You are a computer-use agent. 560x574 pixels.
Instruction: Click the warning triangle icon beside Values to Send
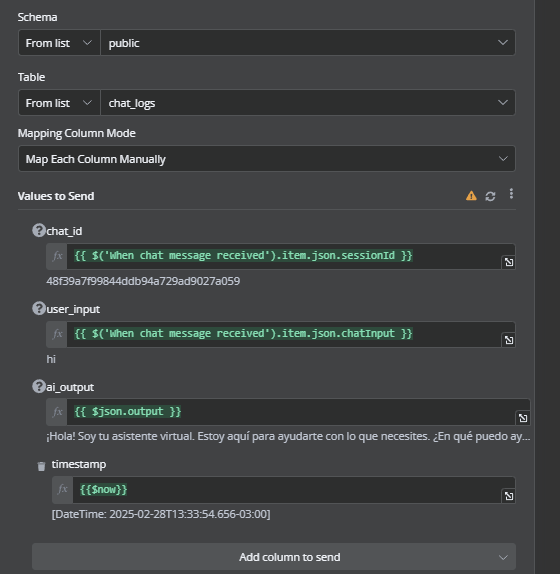pyautogui.click(x=471, y=196)
